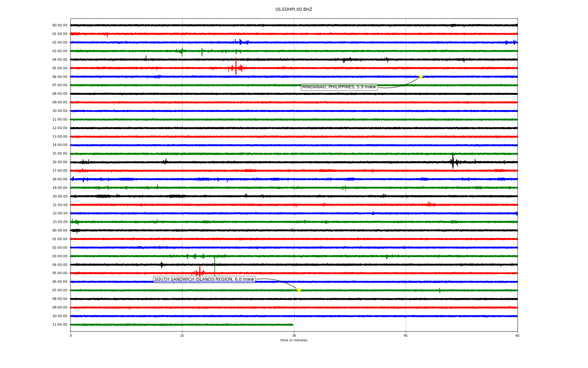This screenshot has width=588, height=368.
Task: Click the US.EDHPI.00.BHZ plot title
Action: point(294,10)
